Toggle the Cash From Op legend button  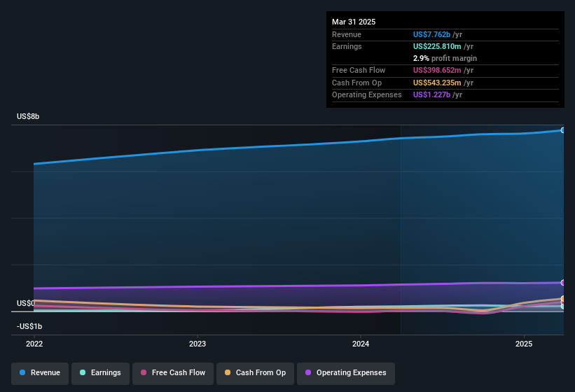(255, 373)
